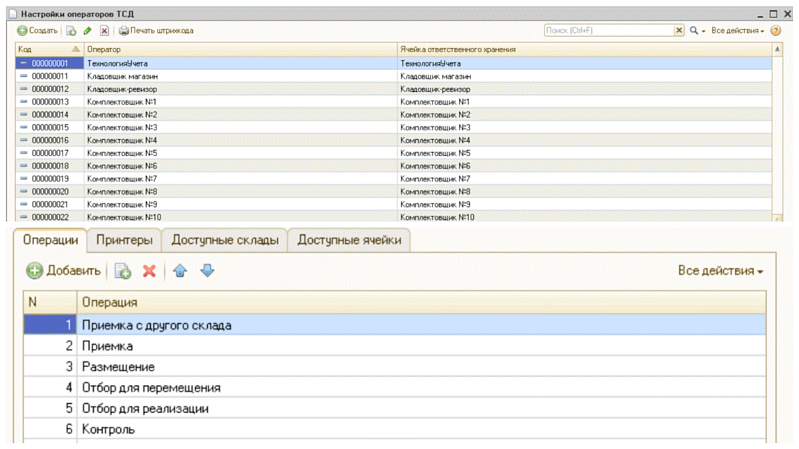Sort by the Код column header
799x449 pixels.
[x=49, y=49]
